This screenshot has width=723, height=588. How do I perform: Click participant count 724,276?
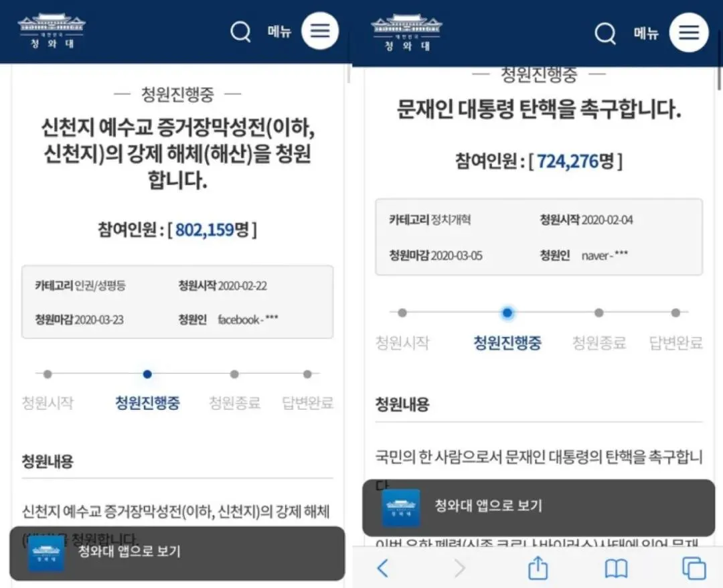[x=568, y=161]
